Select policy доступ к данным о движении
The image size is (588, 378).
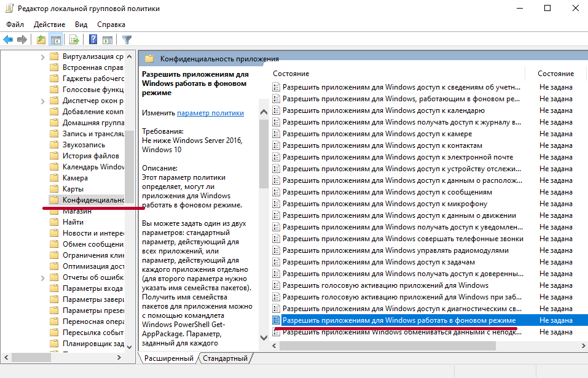coord(399,215)
